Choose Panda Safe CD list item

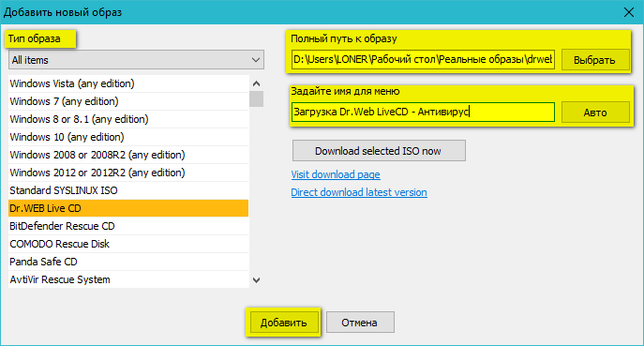point(128,262)
